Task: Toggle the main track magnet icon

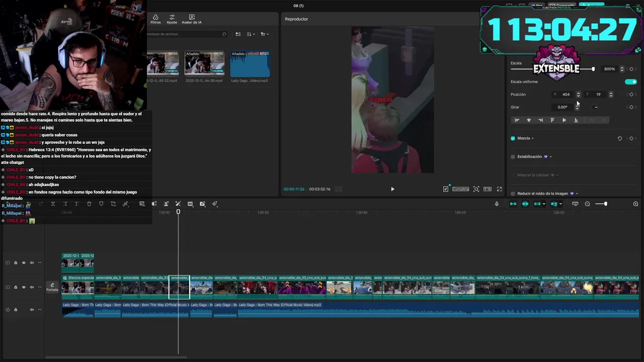Action: click(513, 204)
